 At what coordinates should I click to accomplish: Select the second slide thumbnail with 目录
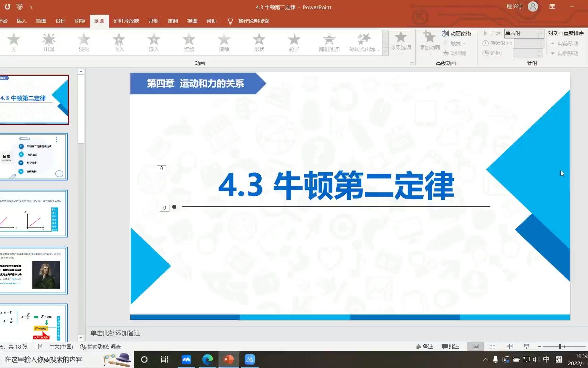click(x=34, y=157)
